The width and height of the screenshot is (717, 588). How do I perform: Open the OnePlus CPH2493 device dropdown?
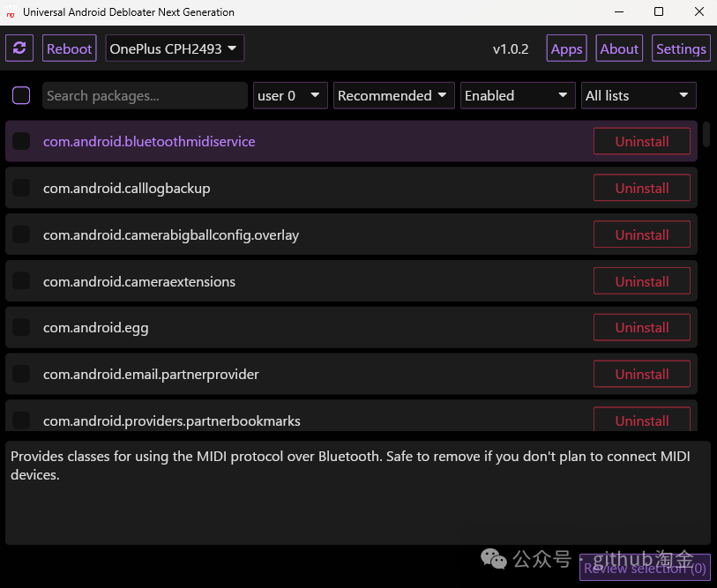(x=175, y=48)
